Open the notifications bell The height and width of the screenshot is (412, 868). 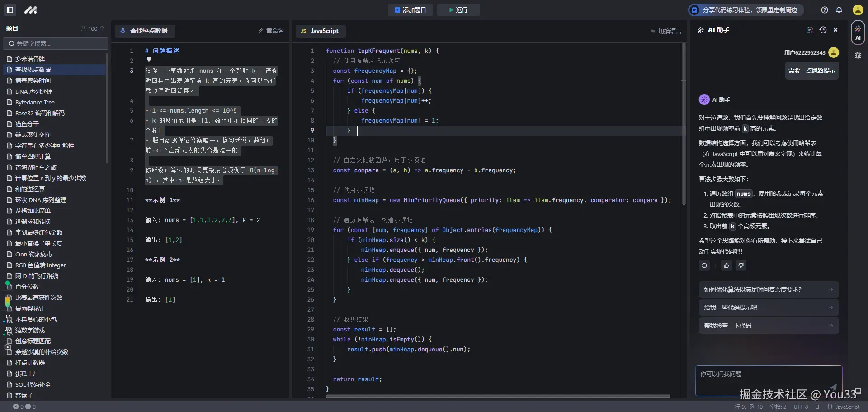[839, 10]
